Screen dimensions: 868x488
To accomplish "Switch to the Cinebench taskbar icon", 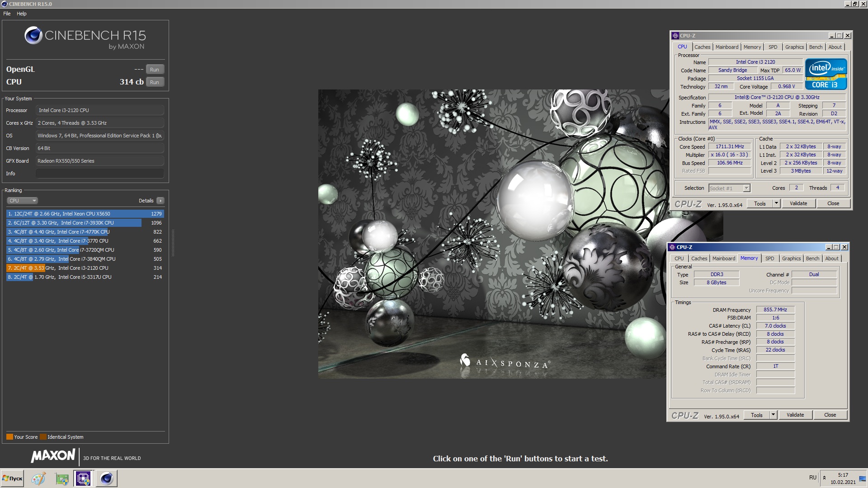I will [x=107, y=479].
